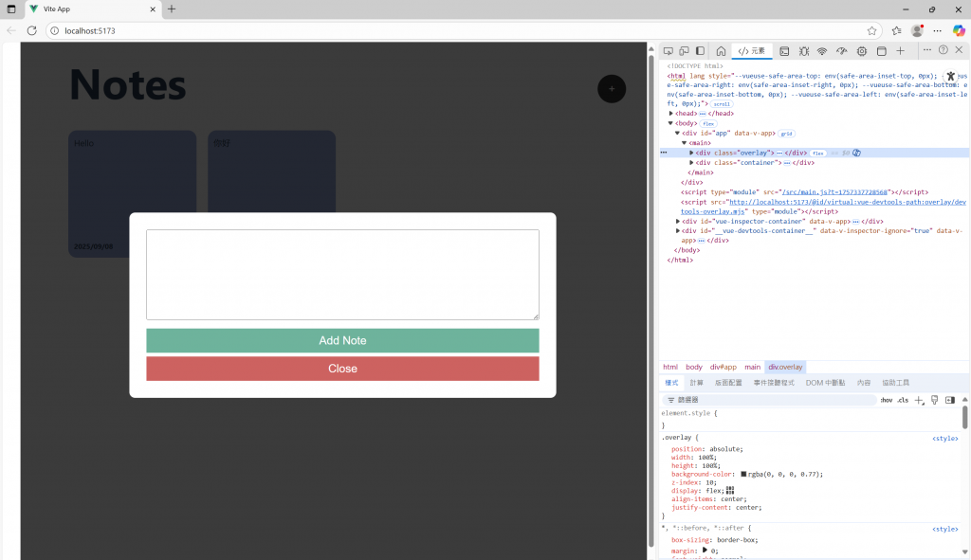Toggle the grid badge on div#app
971x560 pixels.
(786, 134)
